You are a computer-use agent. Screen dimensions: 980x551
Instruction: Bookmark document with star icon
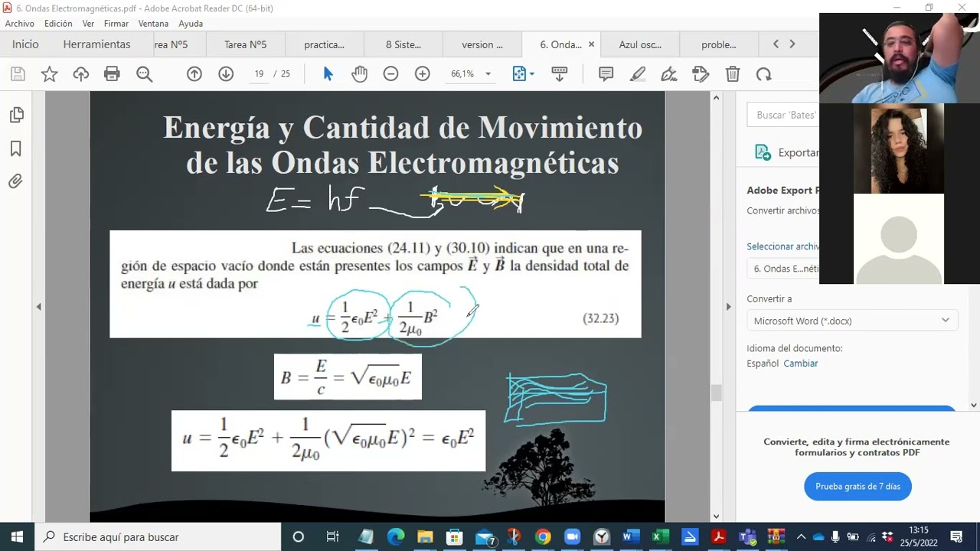[x=49, y=74]
